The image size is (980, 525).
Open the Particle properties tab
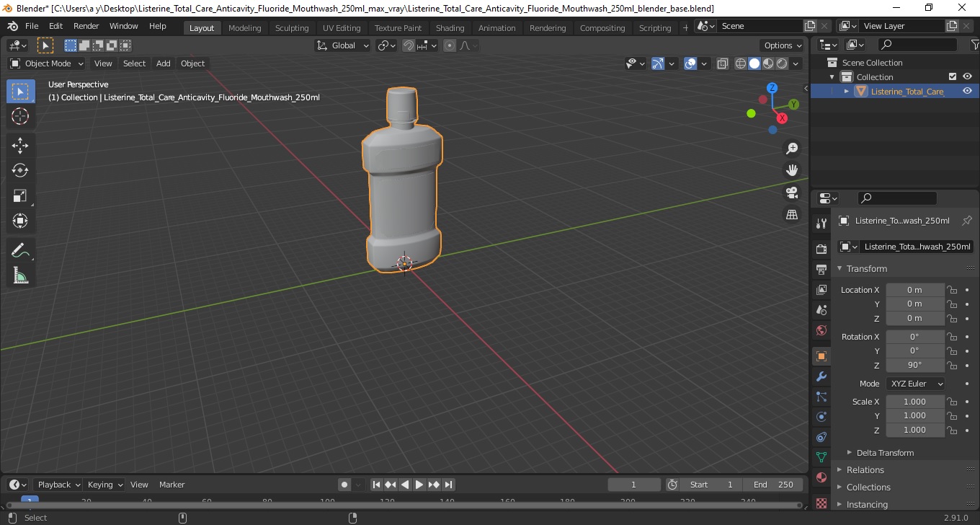click(821, 397)
